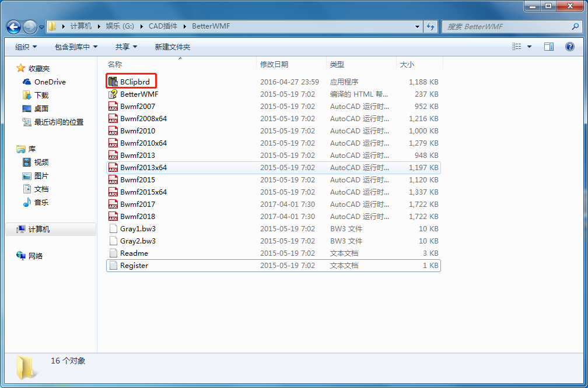
Task: Click the 应用程序 type cell
Action: (344, 82)
